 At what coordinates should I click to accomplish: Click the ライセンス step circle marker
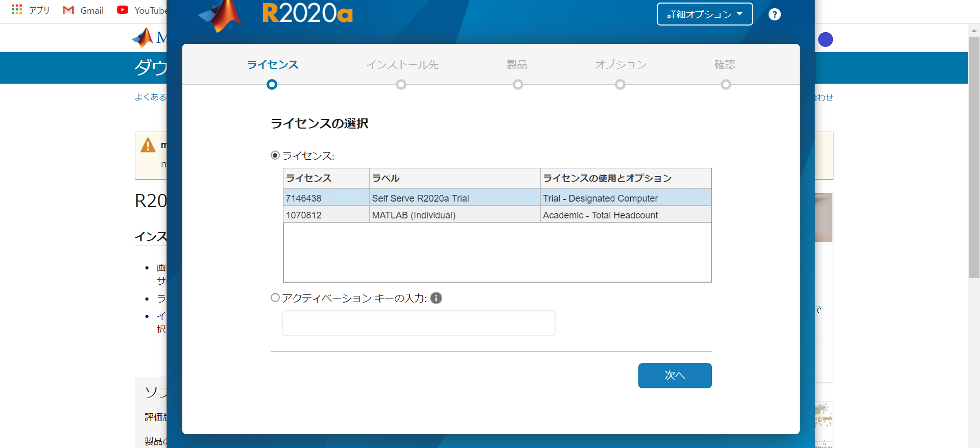click(272, 84)
